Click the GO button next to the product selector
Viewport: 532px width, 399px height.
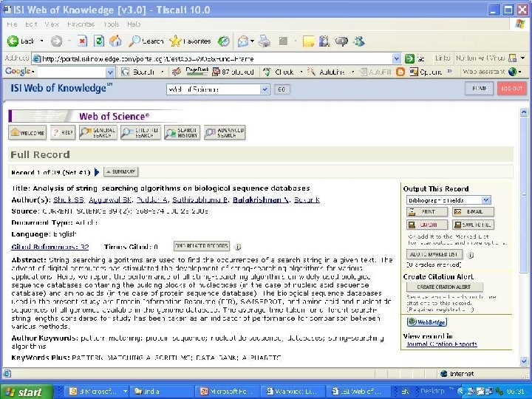click(282, 89)
